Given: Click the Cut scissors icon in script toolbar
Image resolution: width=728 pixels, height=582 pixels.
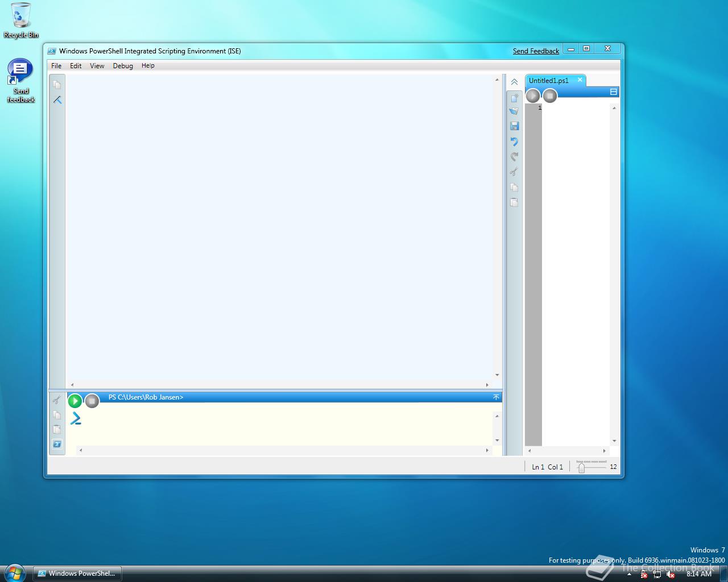Looking at the screenshot, I should (x=514, y=172).
